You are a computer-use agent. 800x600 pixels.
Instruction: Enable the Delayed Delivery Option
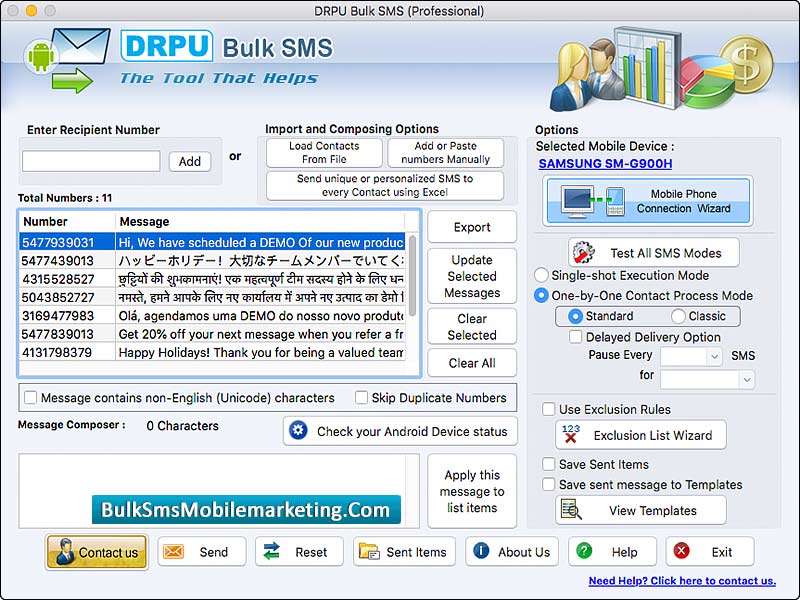(575, 337)
